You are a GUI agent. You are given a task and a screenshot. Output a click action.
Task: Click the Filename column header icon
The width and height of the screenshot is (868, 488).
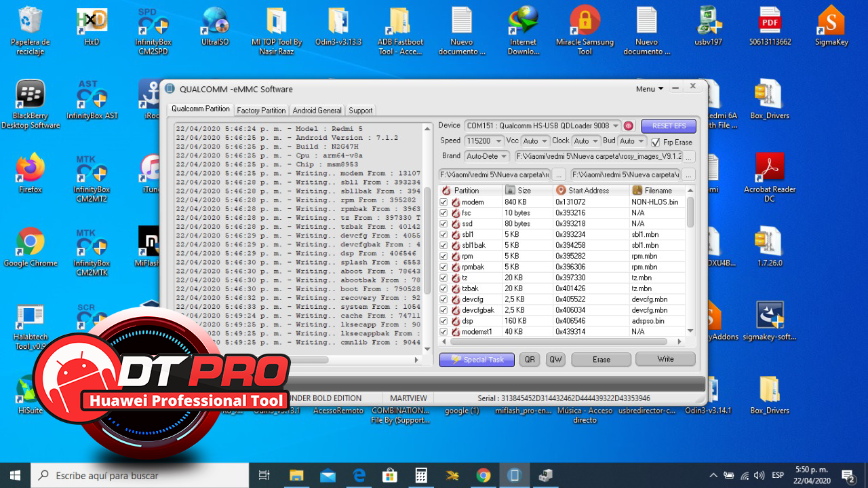click(x=637, y=191)
